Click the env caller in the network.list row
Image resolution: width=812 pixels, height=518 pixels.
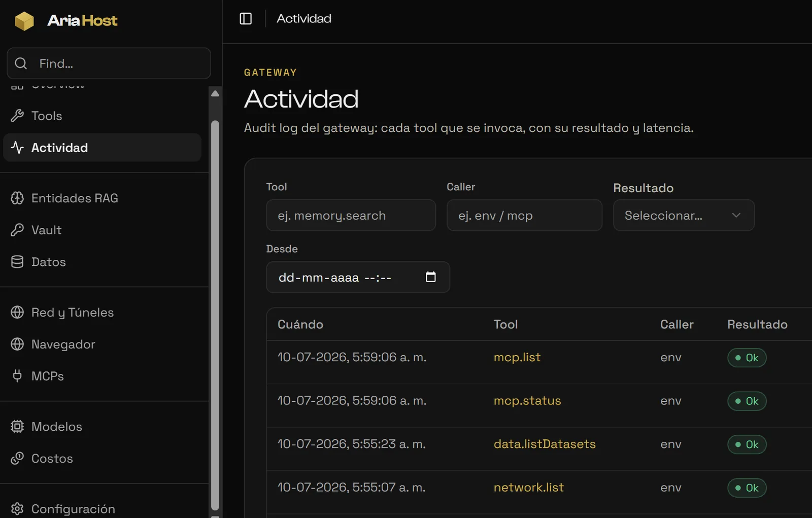pos(671,487)
